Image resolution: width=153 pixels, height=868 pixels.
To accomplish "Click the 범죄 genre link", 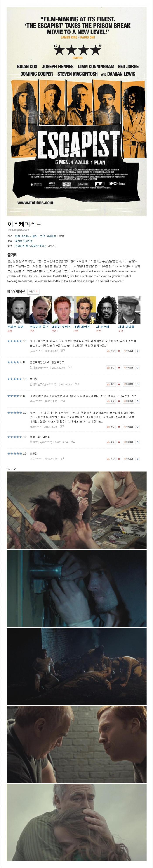I will (17, 237).
